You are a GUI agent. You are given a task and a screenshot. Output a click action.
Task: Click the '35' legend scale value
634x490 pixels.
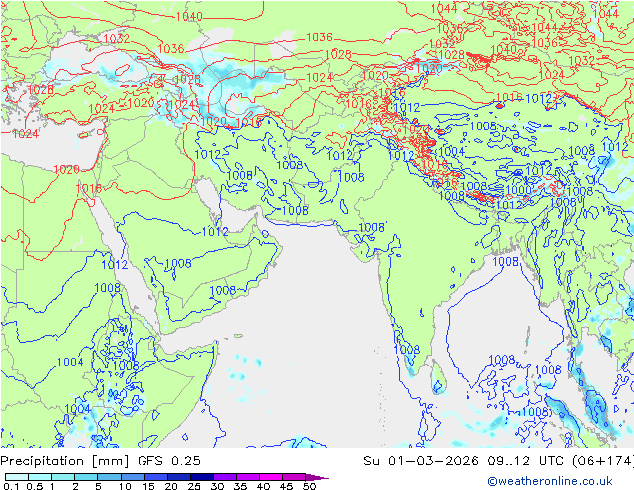240,486
